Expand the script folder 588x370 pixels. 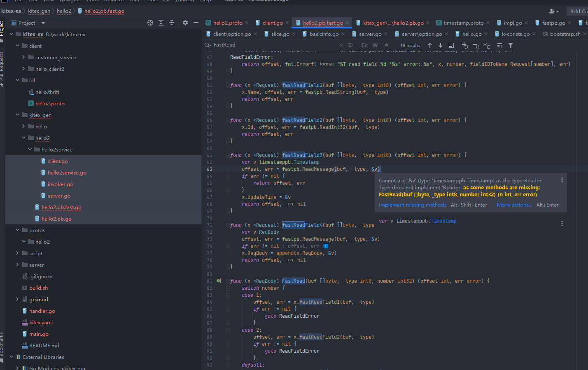[18, 253]
